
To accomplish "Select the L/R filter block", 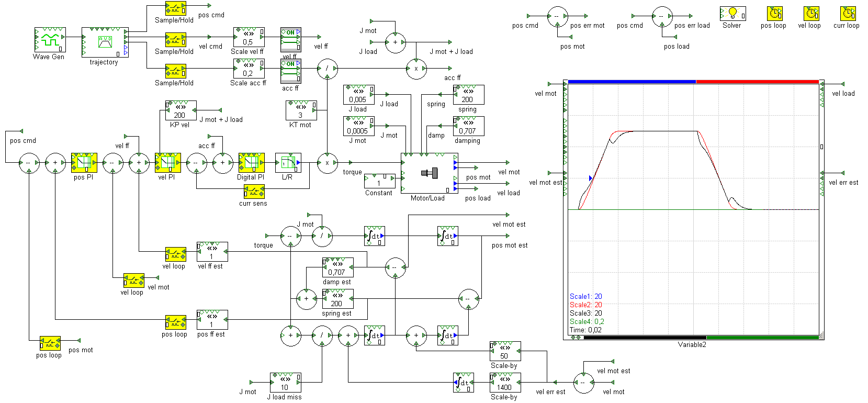I will coord(288,163).
